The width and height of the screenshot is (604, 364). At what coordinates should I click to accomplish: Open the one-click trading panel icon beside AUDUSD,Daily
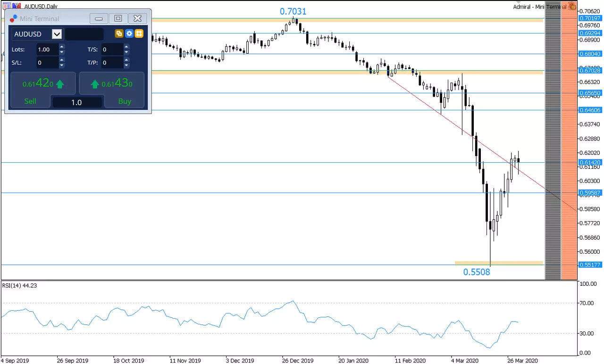point(7,7)
